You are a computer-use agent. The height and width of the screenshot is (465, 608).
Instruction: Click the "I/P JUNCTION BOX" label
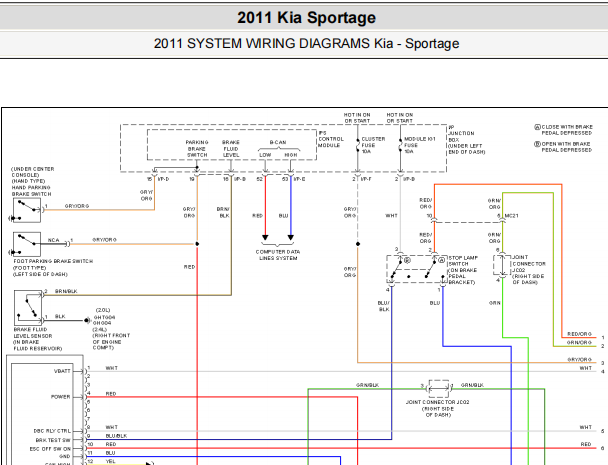pyautogui.click(x=461, y=133)
